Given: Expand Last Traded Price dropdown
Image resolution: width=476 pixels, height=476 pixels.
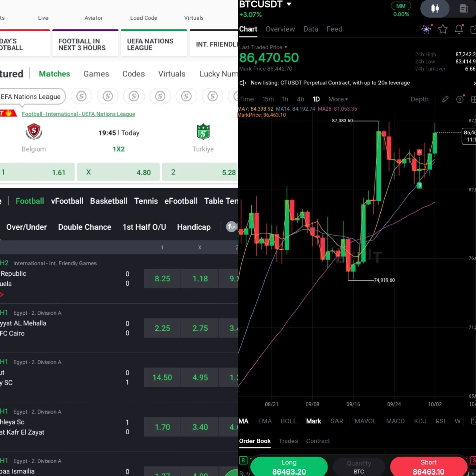Looking at the screenshot, I should (286, 47).
